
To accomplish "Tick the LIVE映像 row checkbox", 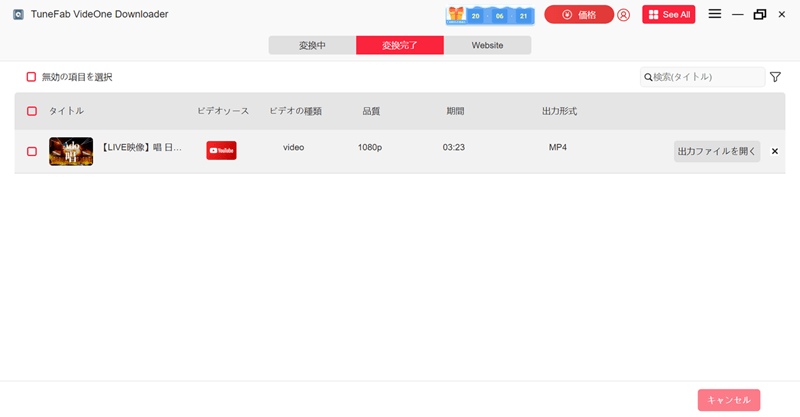I will click(x=32, y=152).
